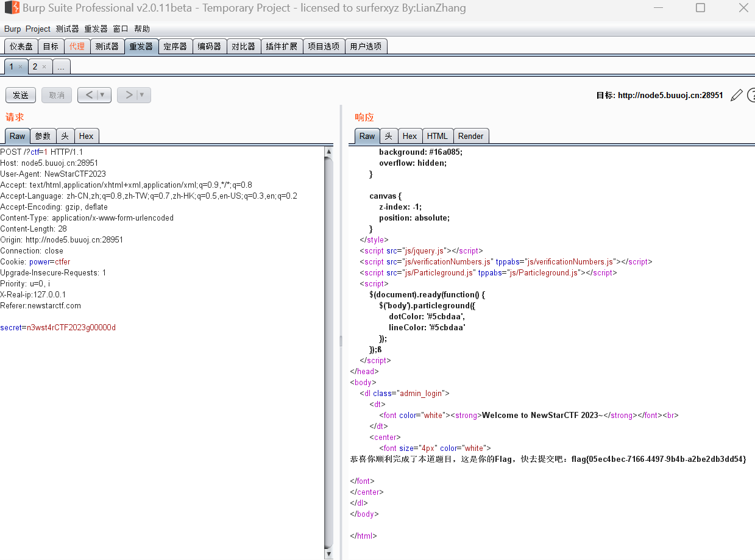The height and width of the screenshot is (560, 755).
Task: Click the 发送 (Send) button
Action: (21, 95)
